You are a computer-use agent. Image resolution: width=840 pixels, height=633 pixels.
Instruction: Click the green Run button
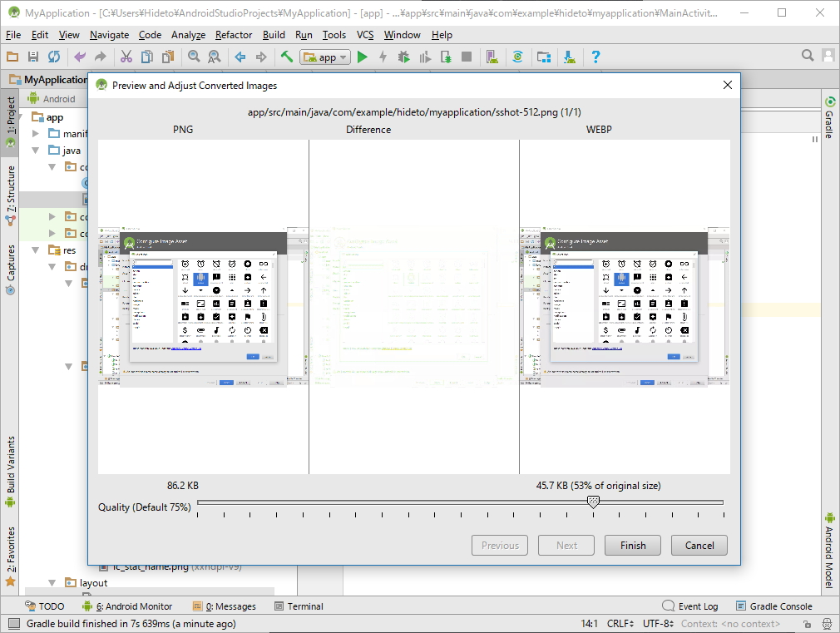[363, 57]
